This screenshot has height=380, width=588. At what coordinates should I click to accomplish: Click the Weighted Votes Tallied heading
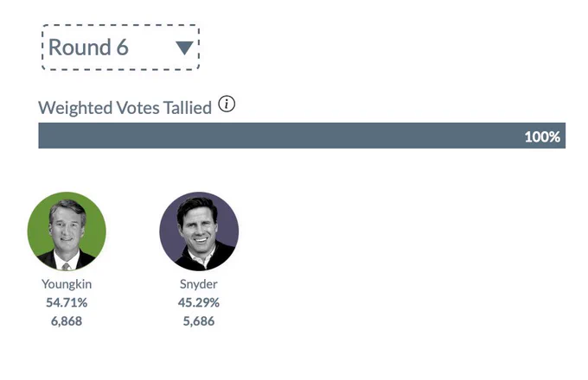click(x=125, y=108)
